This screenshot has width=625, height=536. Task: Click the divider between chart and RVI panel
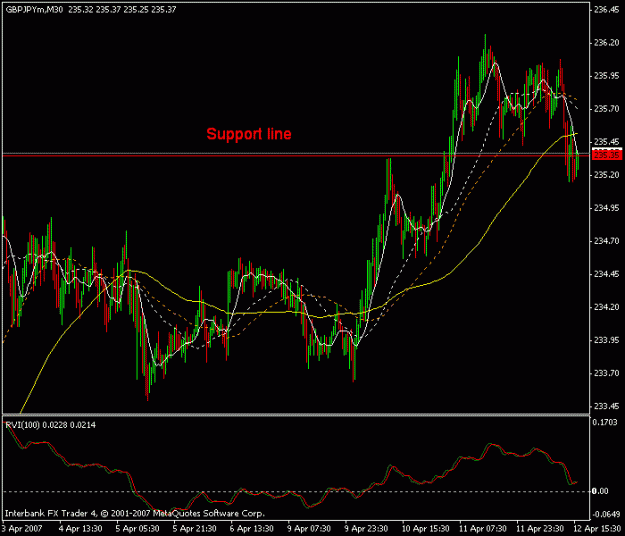[x=295, y=415]
